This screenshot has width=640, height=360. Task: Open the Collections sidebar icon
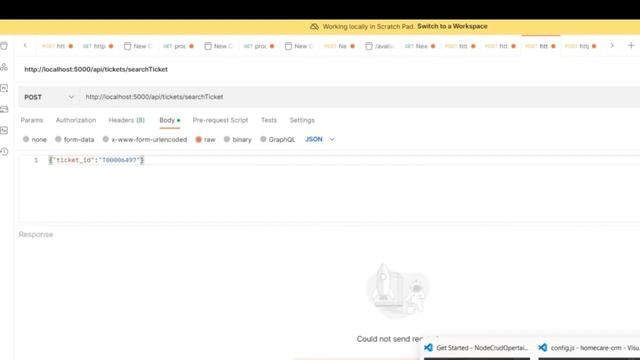(4, 46)
